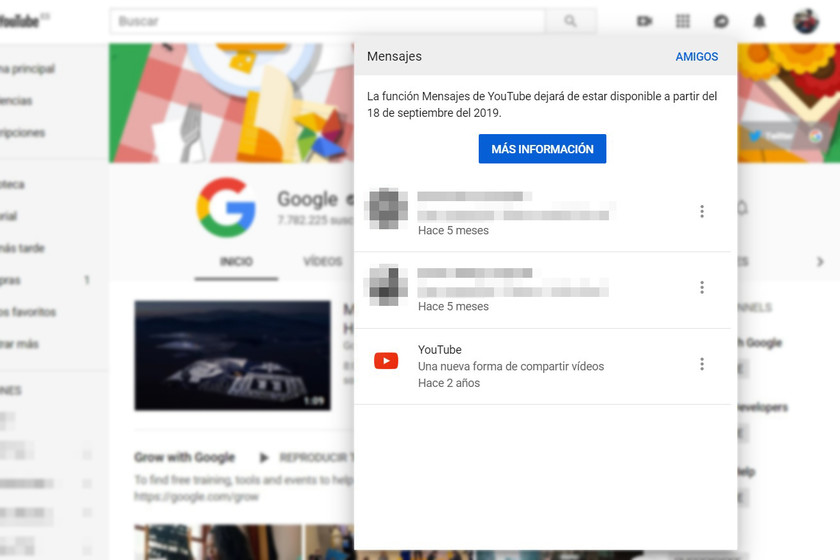Open options for first message Hace 5 meses

pyautogui.click(x=702, y=211)
